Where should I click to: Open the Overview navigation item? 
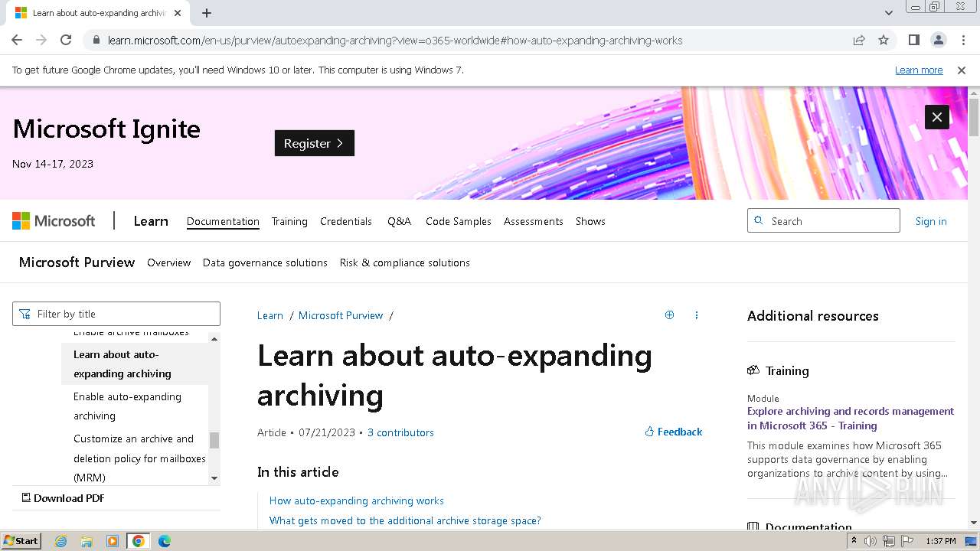point(168,262)
